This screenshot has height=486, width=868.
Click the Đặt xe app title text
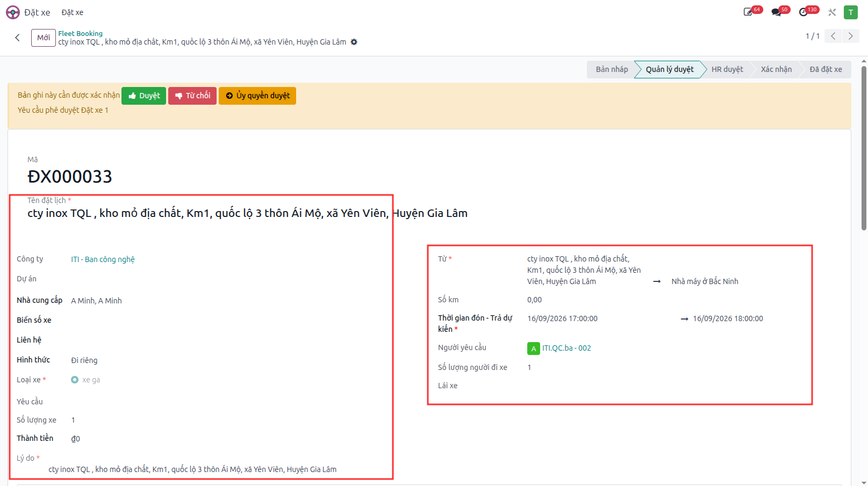tap(37, 12)
